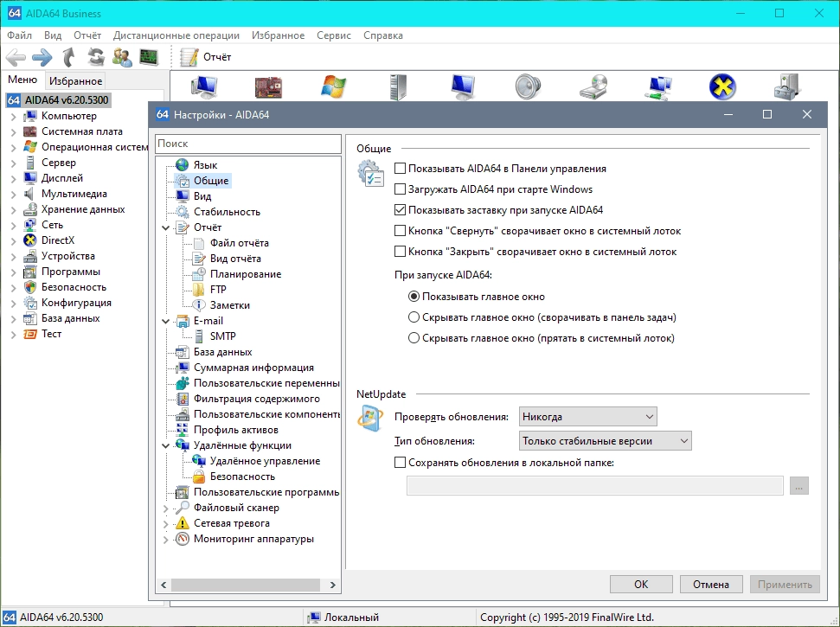
Task: Select Показывать главное окно radio button
Action: coord(414,296)
